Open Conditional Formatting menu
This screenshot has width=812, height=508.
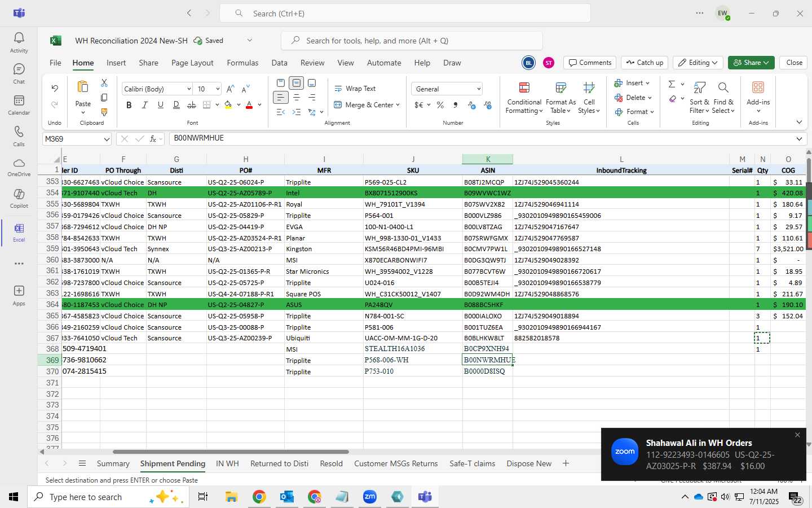pyautogui.click(x=524, y=98)
